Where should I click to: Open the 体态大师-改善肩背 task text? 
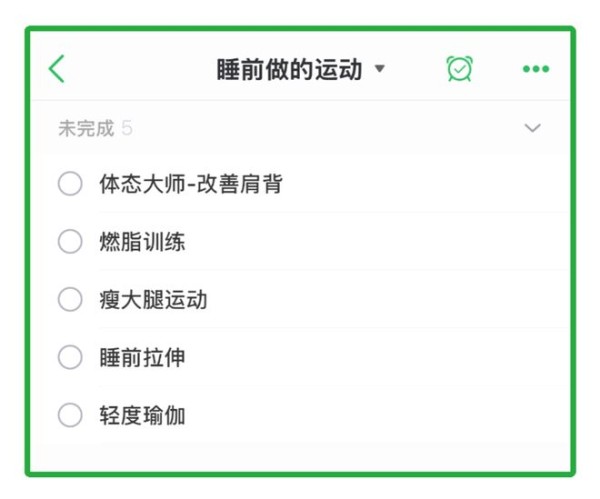point(191,184)
